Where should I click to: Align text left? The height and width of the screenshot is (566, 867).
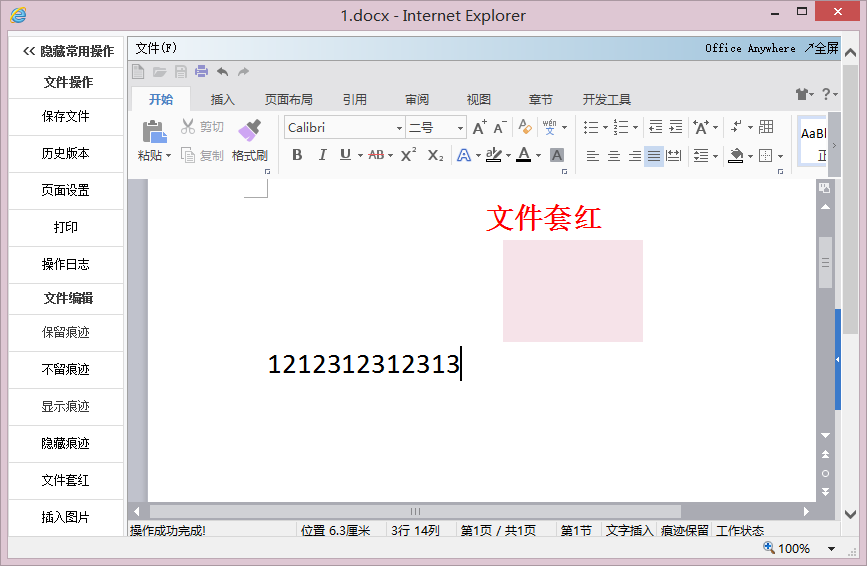point(593,156)
